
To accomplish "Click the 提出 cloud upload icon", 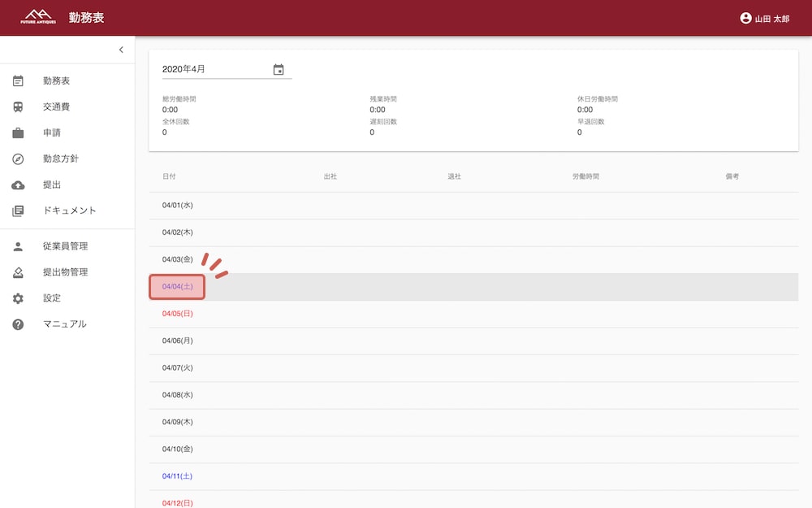I will click(18, 185).
